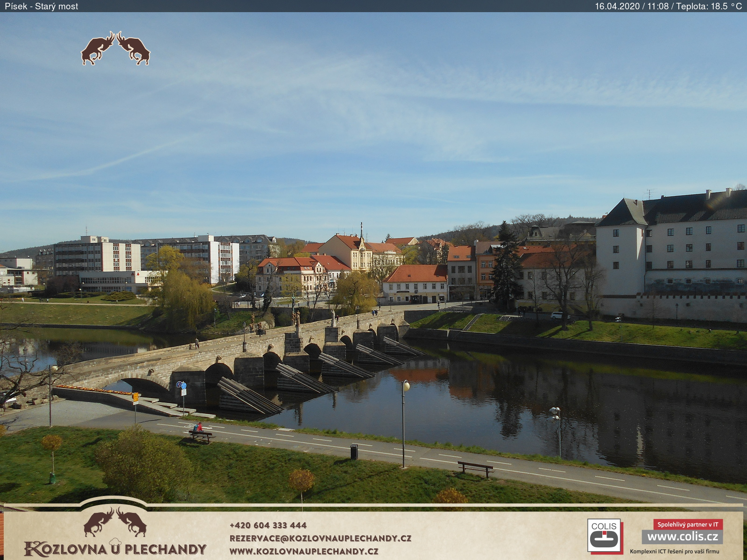
Task: Click the red 'Spolehlivý partner v IT' label
Action: point(688,525)
